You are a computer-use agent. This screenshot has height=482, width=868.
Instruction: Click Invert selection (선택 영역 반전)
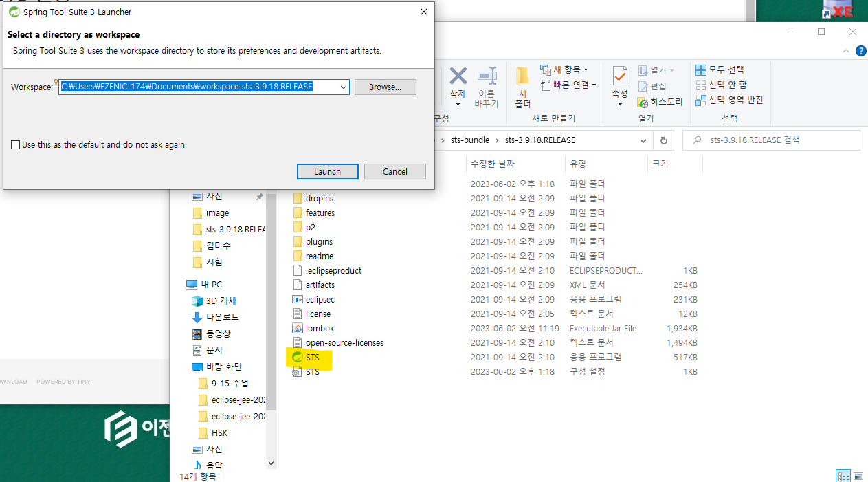pos(729,100)
